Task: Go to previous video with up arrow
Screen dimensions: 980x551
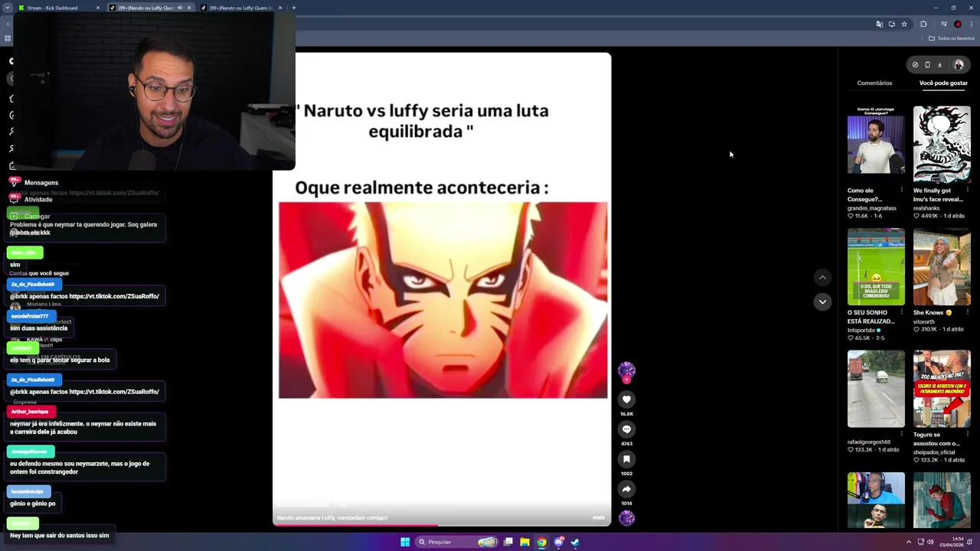Action: point(822,278)
